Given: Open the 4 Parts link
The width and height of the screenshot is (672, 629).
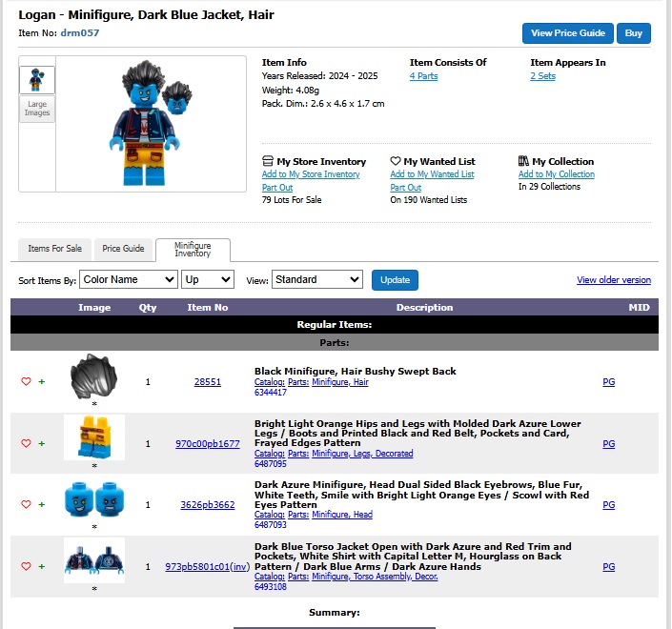Looking at the screenshot, I should point(423,76).
